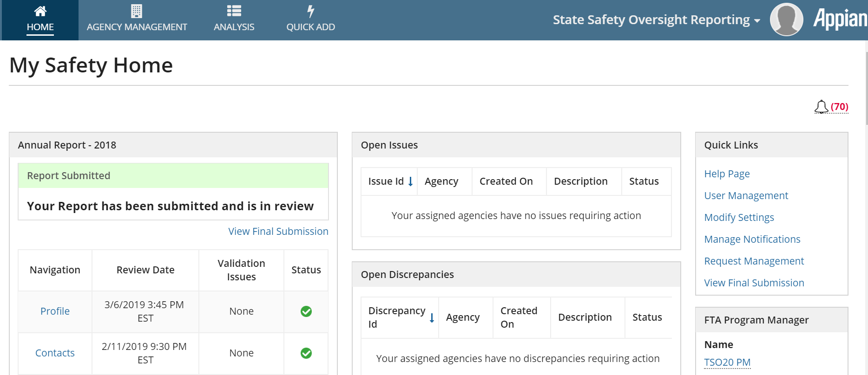Click the TSO20 PM name link
Viewport: 868px width, 375px height.
[727, 362]
